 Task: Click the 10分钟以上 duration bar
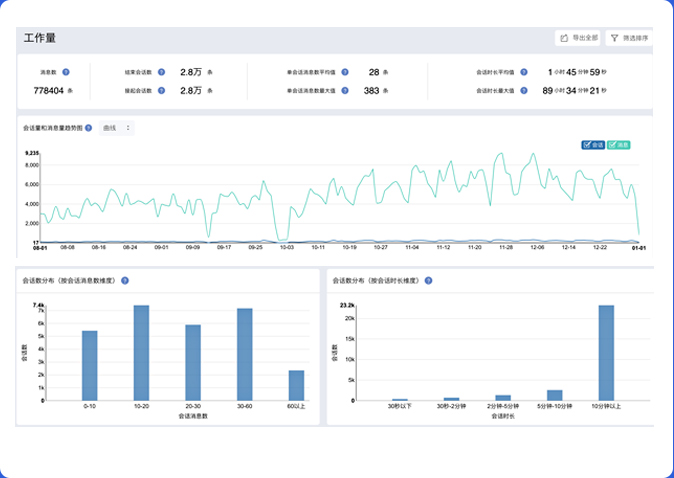(x=606, y=352)
